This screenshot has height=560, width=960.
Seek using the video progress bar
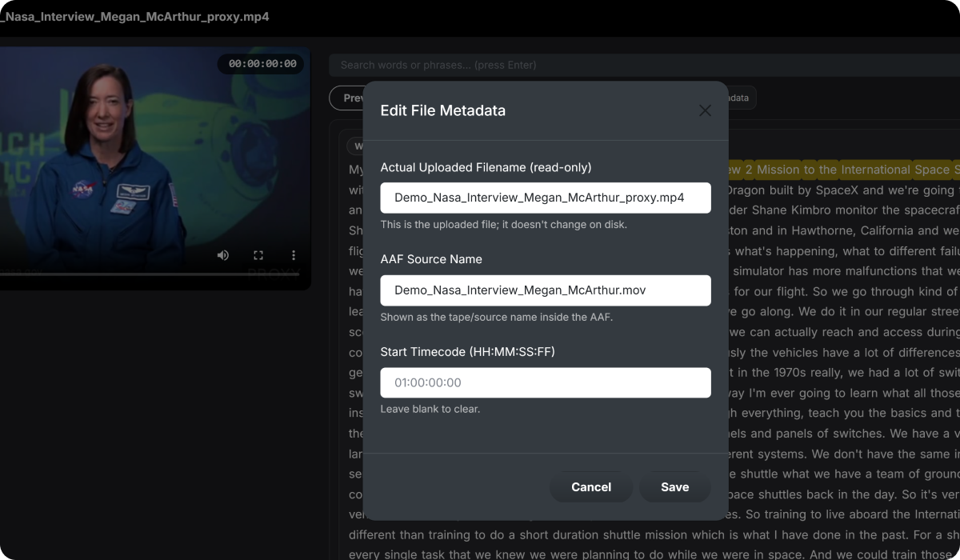(150, 274)
